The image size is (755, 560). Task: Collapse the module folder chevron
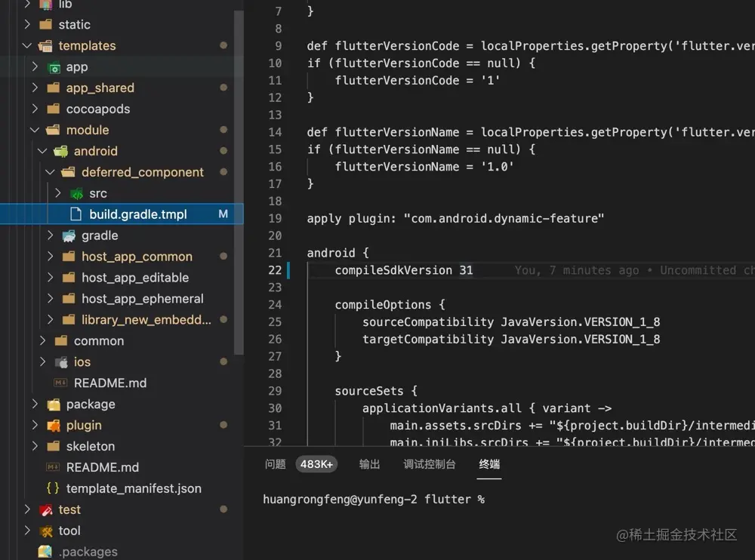point(35,130)
